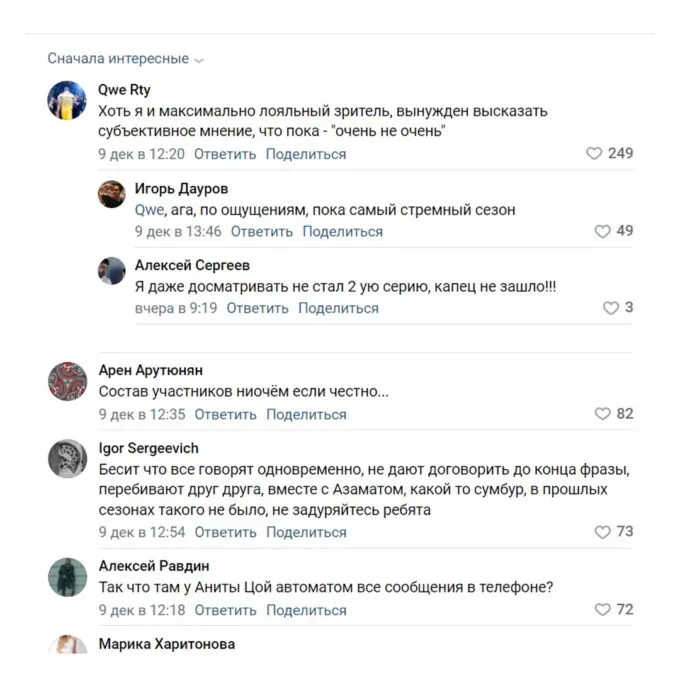Like Igor Sergeevich's comment heart icon

point(602,532)
